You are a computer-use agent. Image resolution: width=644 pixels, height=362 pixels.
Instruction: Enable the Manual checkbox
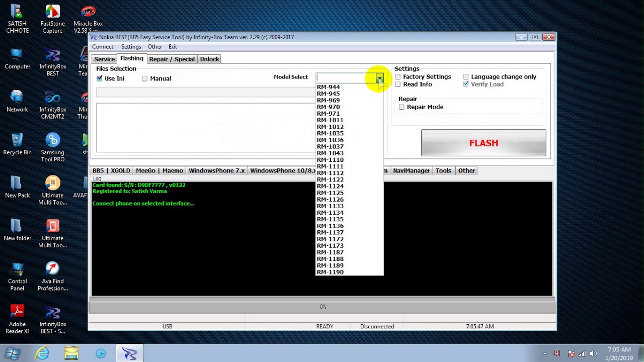point(145,78)
